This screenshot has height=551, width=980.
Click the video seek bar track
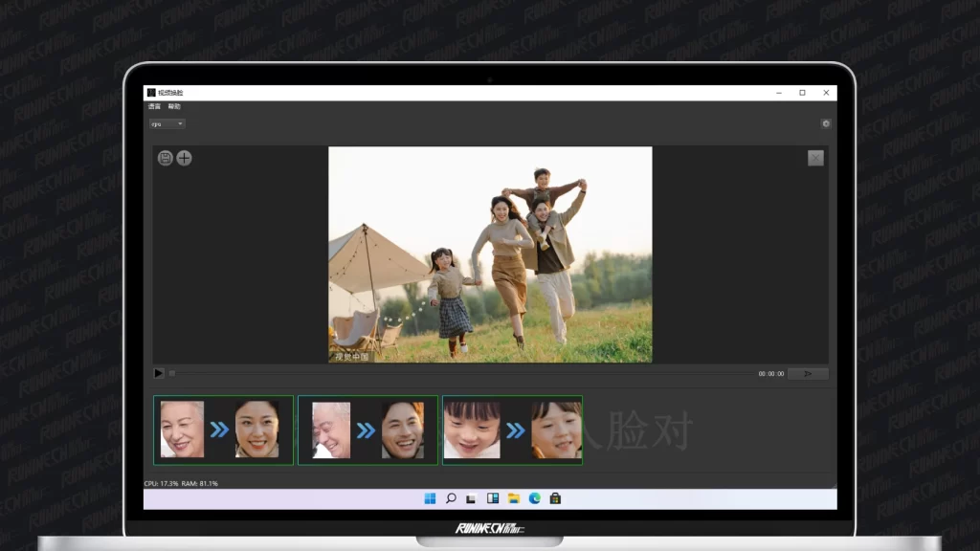coord(459,373)
